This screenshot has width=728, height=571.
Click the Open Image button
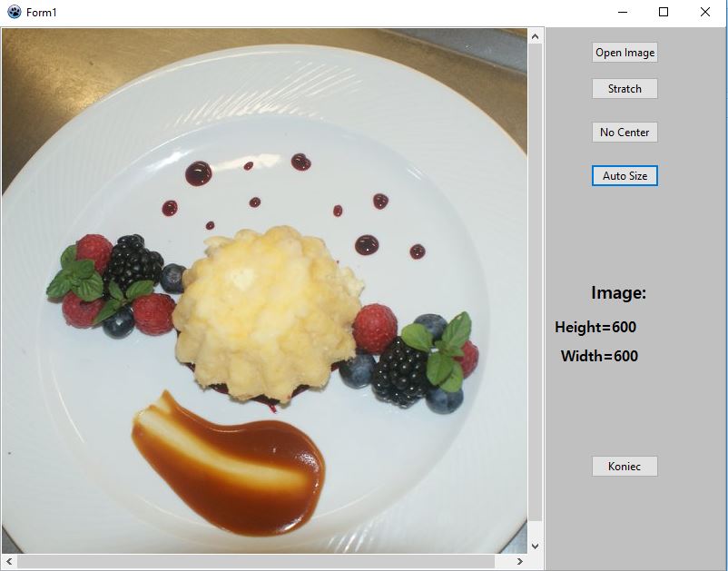(x=625, y=53)
